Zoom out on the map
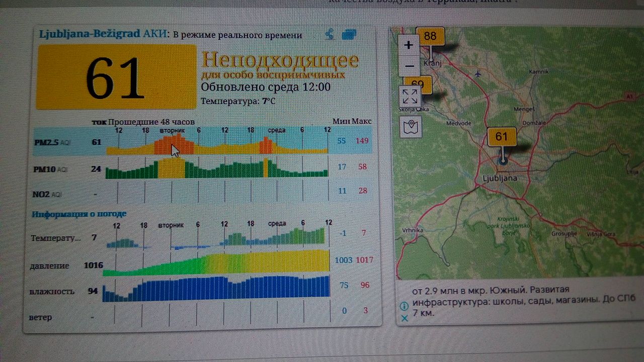644x362 pixels. [409, 66]
